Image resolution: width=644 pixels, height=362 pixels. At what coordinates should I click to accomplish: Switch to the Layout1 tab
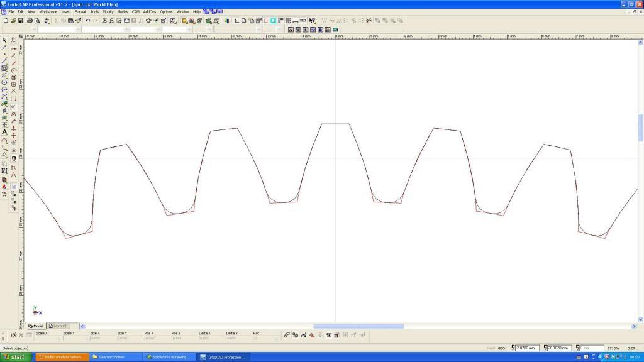pyautogui.click(x=58, y=326)
